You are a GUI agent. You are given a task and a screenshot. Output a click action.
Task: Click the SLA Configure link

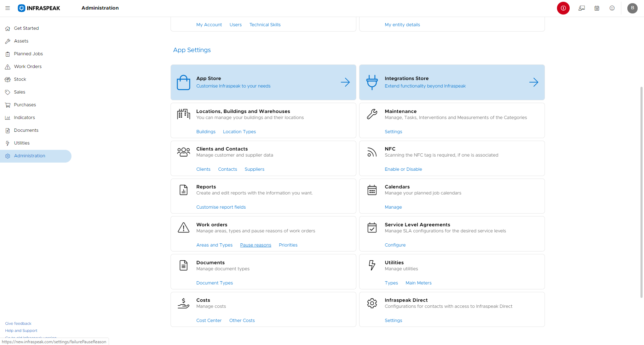click(395, 245)
